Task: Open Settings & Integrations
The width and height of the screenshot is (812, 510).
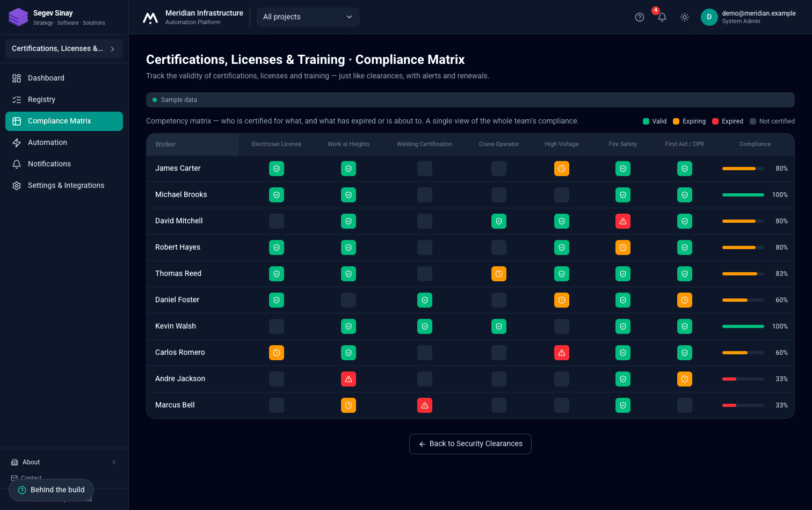Action: 64,186
